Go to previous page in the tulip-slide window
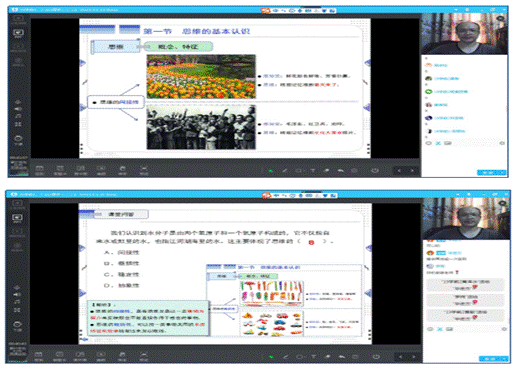 [x=399, y=171]
